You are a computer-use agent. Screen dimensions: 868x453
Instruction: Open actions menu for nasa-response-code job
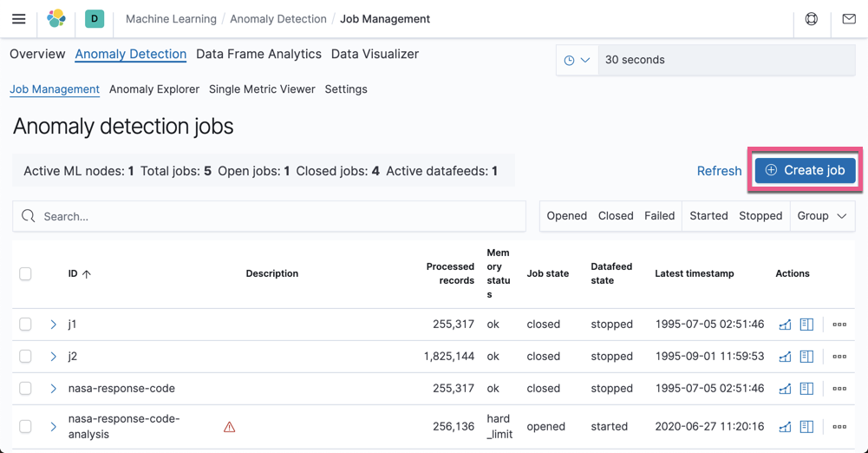pyautogui.click(x=839, y=389)
